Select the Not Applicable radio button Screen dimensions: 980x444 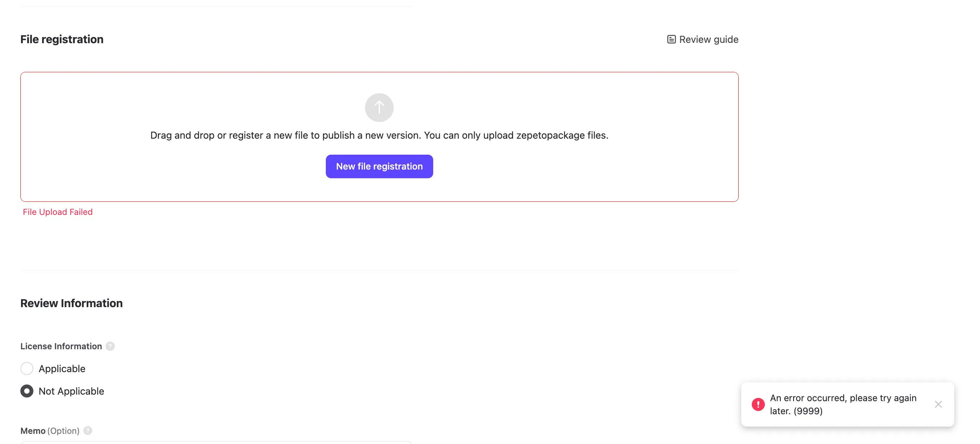(x=26, y=391)
